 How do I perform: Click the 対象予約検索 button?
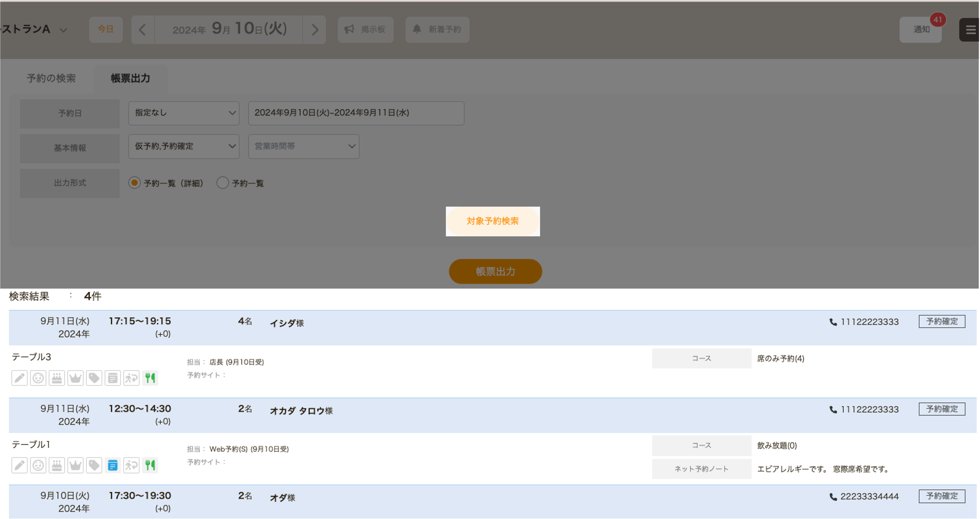pos(493,221)
